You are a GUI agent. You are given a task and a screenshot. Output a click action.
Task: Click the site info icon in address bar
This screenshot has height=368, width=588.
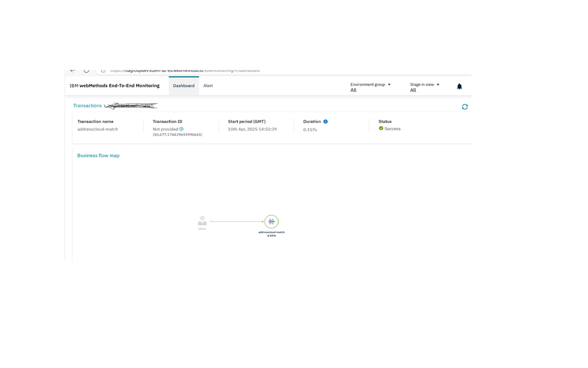click(103, 71)
